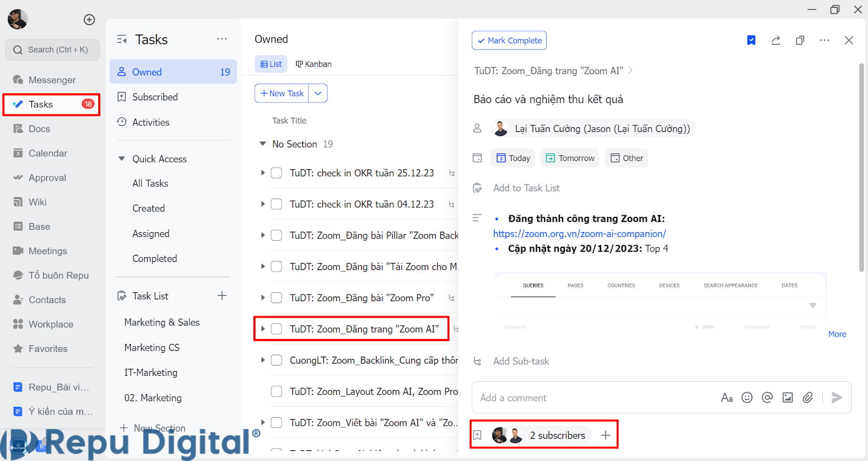Click the plus icon beside Task List
Image resolution: width=868 pixels, height=461 pixels.
(222, 296)
